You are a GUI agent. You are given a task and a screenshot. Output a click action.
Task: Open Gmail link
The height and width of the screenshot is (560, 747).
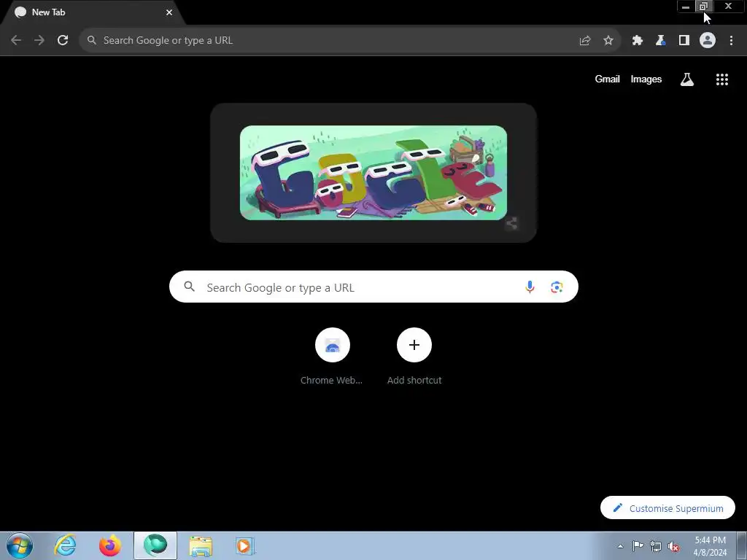(607, 79)
